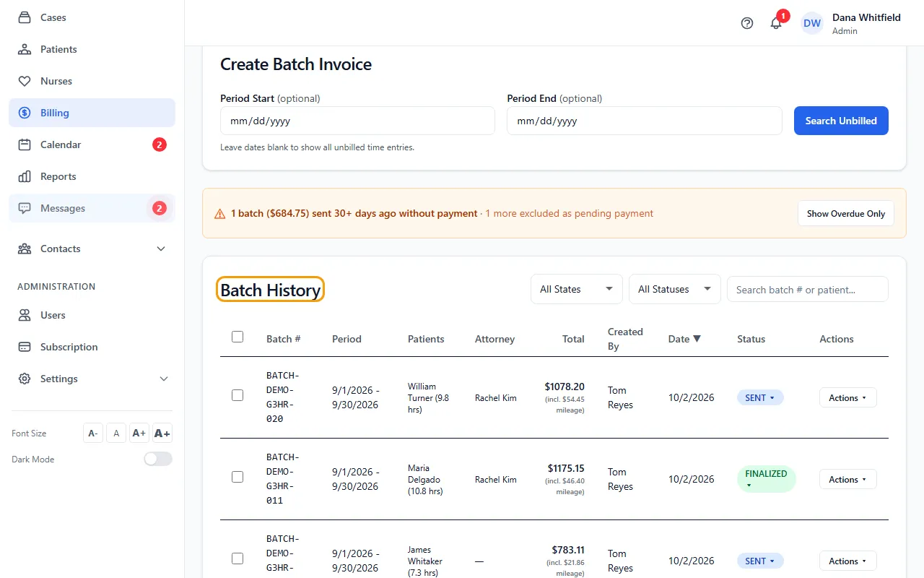Click the Reports bar chart icon
Image resolution: width=924 pixels, height=578 pixels.
(x=25, y=176)
